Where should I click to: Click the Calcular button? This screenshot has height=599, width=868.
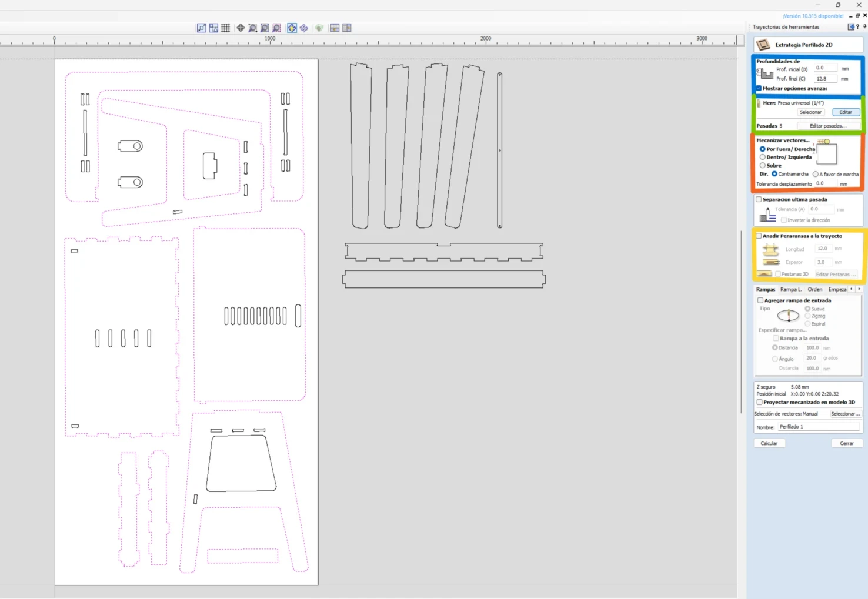(769, 443)
